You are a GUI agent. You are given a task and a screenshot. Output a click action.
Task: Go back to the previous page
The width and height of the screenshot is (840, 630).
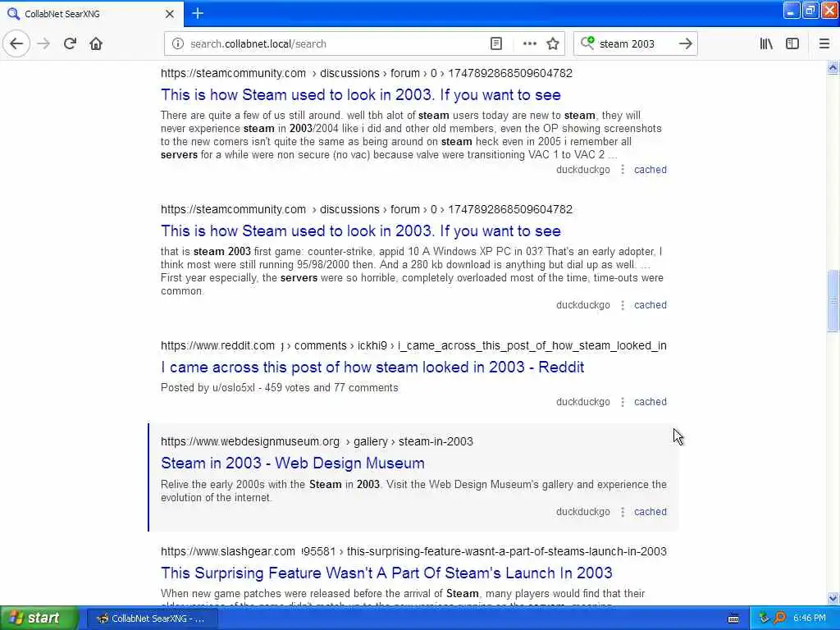(x=16, y=44)
